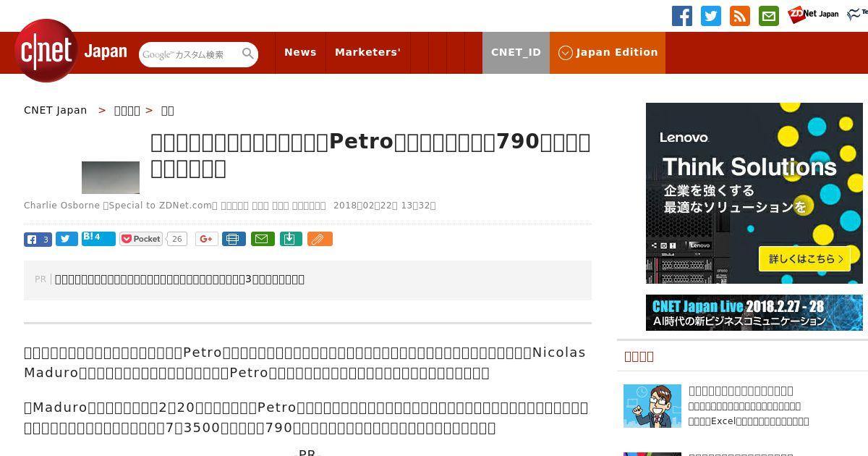Image resolution: width=868 pixels, height=456 pixels.
Task: Tweet the article via share button
Action: [x=67, y=239]
